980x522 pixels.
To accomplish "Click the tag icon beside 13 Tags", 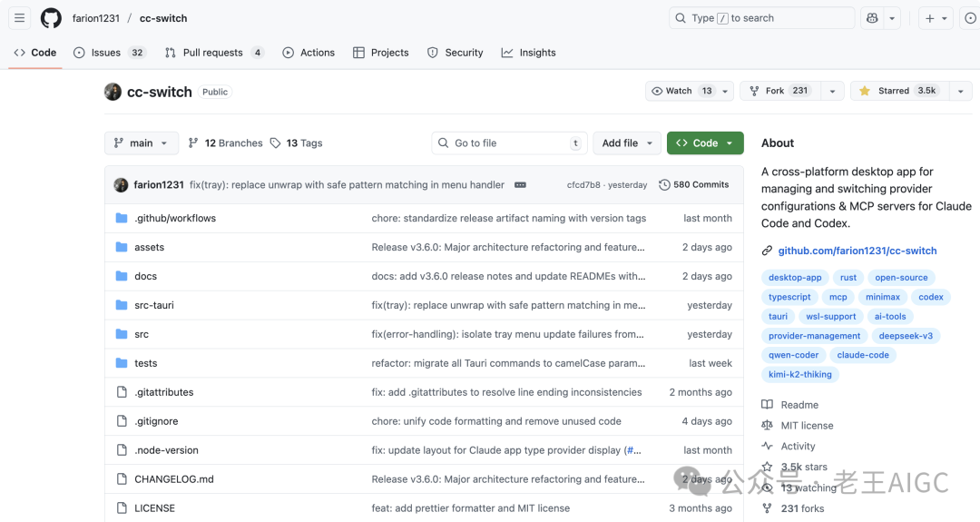I will tap(275, 143).
